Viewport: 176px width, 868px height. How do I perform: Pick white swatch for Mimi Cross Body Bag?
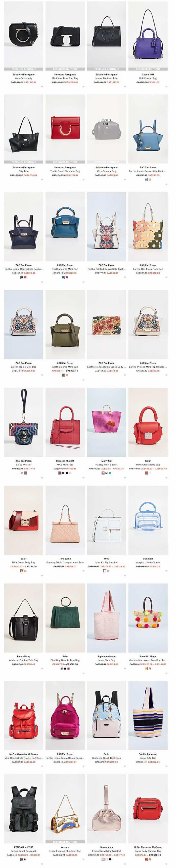pyautogui.click(x=150, y=473)
